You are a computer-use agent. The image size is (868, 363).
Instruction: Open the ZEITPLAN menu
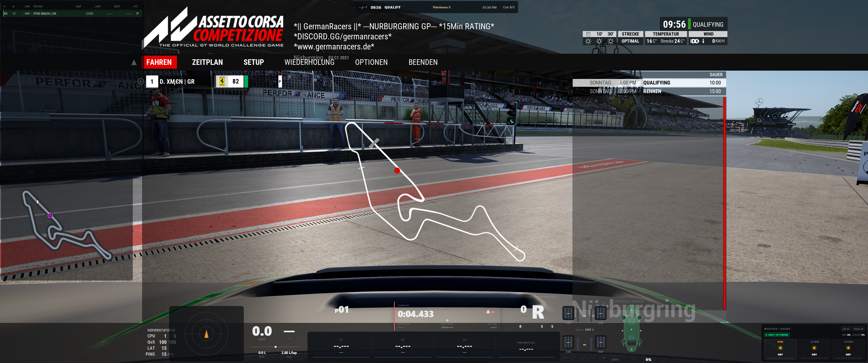207,62
